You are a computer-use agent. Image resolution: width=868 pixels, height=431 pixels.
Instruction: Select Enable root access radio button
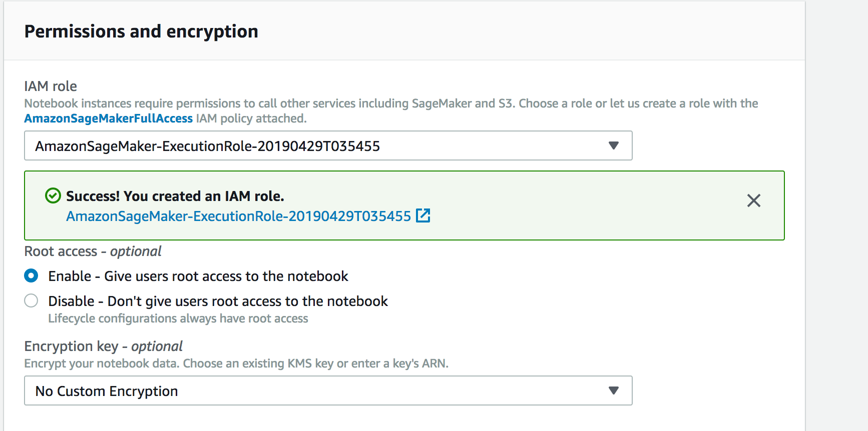(x=31, y=276)
